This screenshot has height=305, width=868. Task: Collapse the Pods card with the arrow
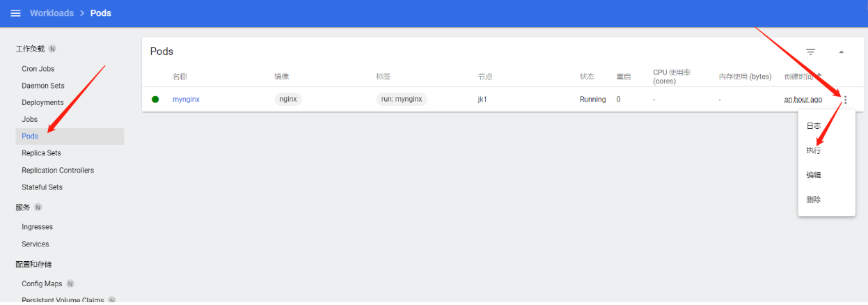click(841, 52)
